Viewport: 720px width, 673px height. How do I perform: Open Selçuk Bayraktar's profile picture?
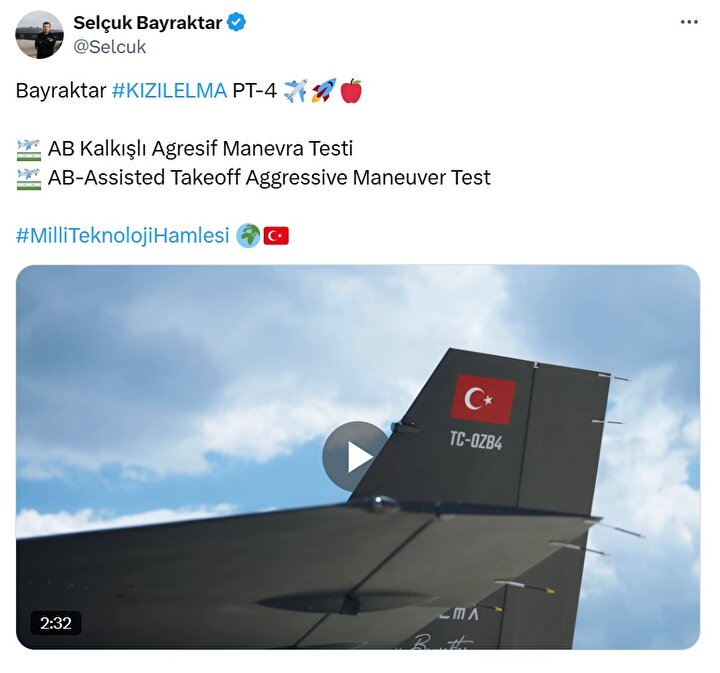[39, 34]
